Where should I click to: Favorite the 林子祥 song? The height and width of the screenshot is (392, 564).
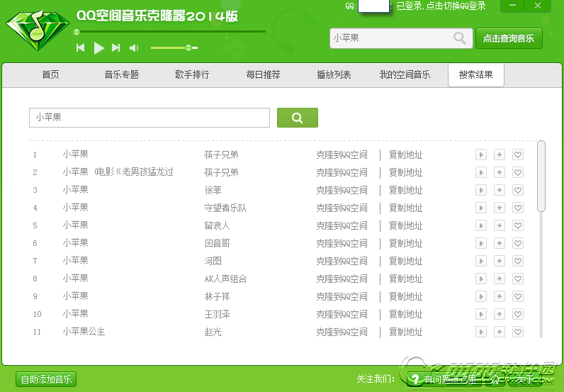518,296
